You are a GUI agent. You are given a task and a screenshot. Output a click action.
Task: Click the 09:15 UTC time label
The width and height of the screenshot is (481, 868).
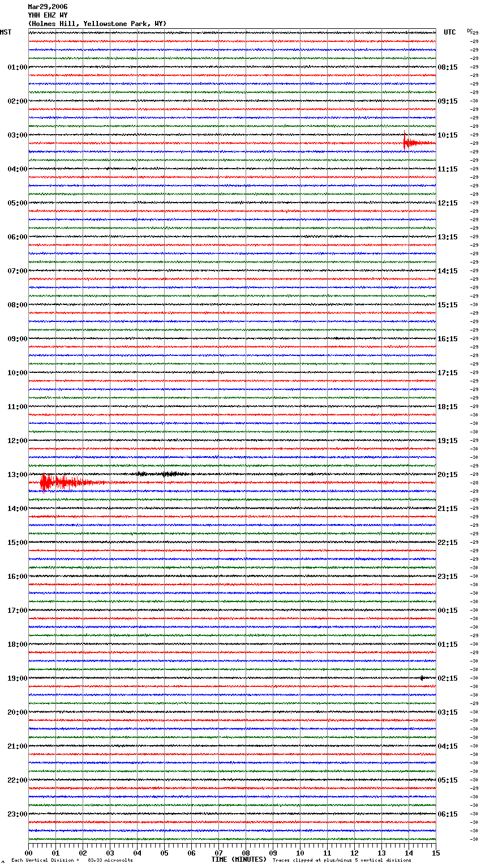pyautogui.click(x=448, y=101)
